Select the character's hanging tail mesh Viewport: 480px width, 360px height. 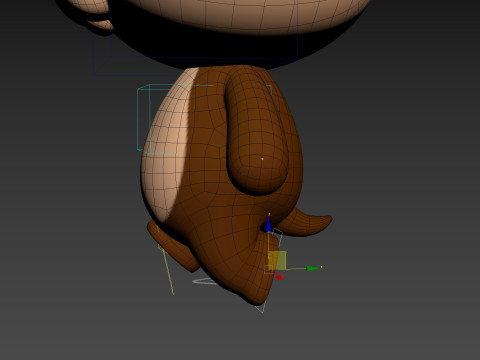[257, 131]
